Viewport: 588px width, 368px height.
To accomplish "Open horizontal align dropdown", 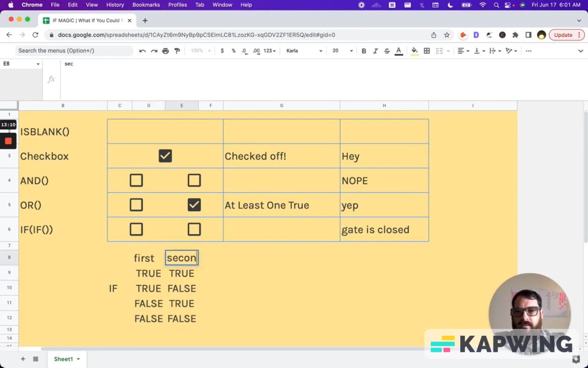I will coord(463,51).
